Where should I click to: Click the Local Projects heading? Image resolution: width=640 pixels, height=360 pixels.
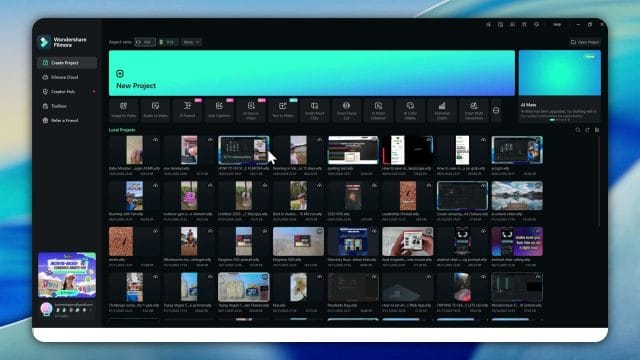coord(122,130)
